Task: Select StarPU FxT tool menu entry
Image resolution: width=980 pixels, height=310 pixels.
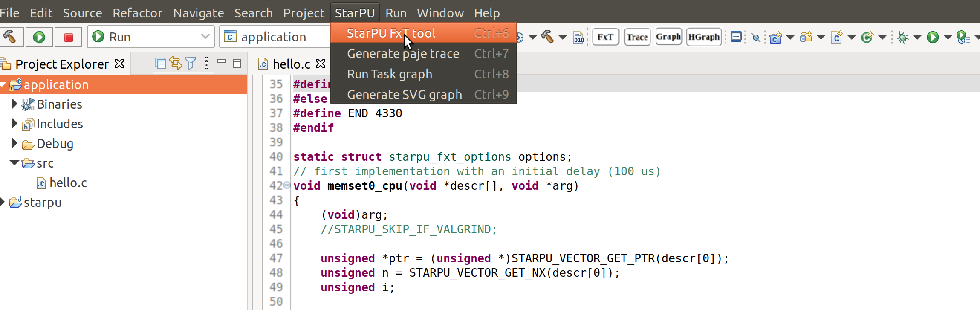Action: tap(423, 33)
